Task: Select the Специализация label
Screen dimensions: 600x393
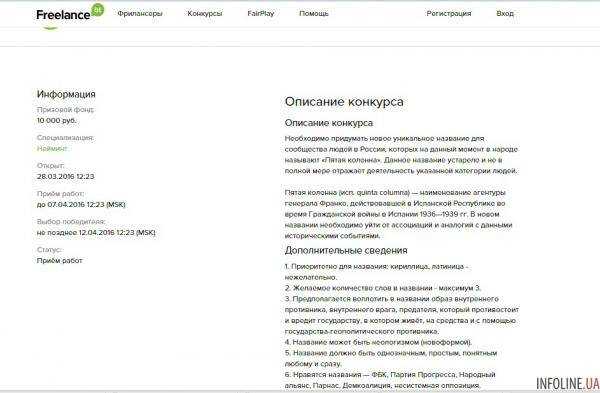Action: coord(65,137)
